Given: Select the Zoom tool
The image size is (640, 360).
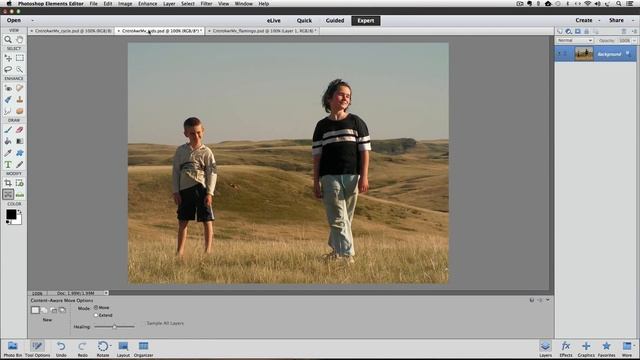Looking at the screenshot, I should (8, 40).
